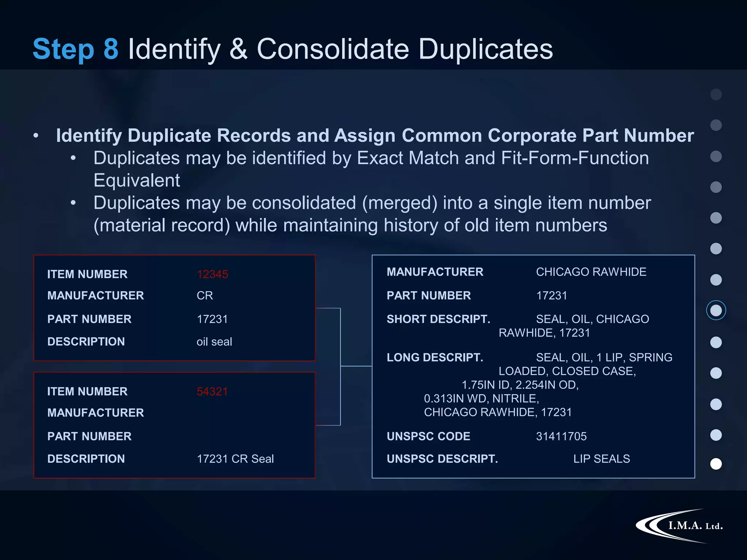Click the "LIP SEALS" UNSPSC description

click(x=601, y=459)
